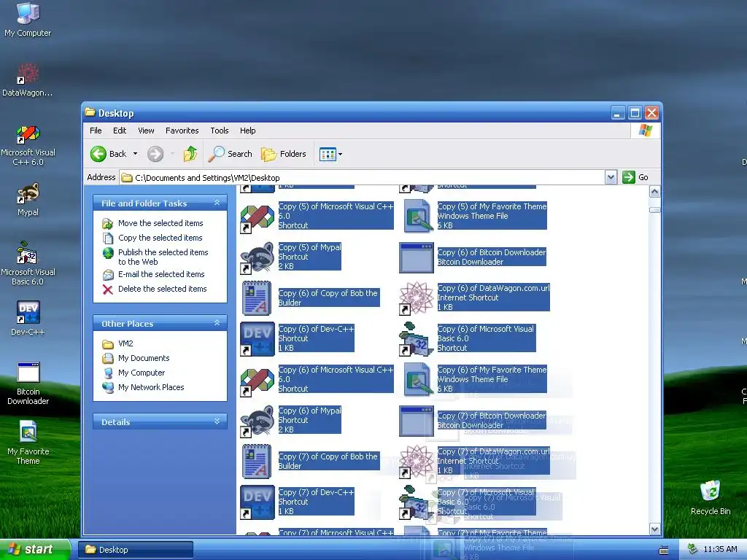Open the Search toolbar button

tap(231, 154)
